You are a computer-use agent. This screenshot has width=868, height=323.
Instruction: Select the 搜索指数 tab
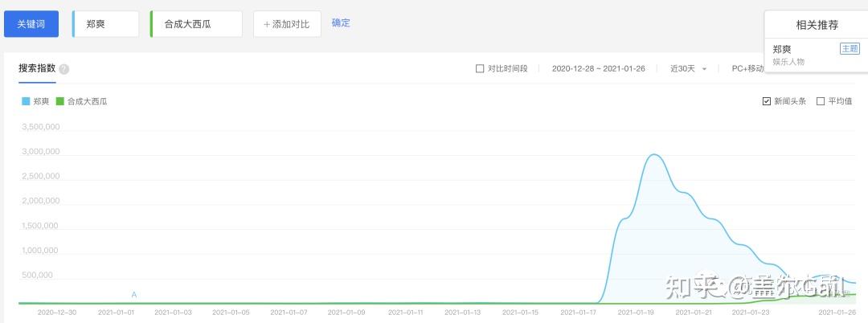coord(37,68)
